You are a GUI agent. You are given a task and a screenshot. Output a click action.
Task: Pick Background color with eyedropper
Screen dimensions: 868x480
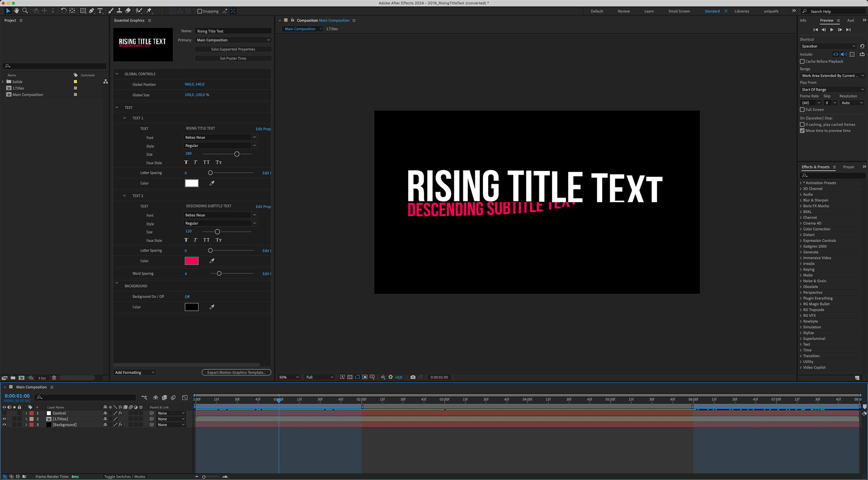[212, 307]
